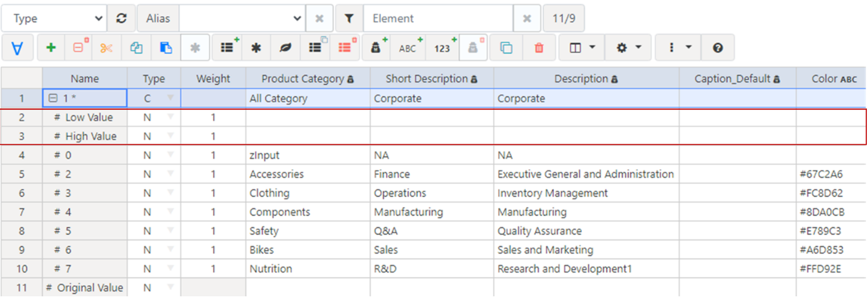This screenshot has width=868, height=298.
Task: Open the type dropdown for row 1
Action: 170,98
